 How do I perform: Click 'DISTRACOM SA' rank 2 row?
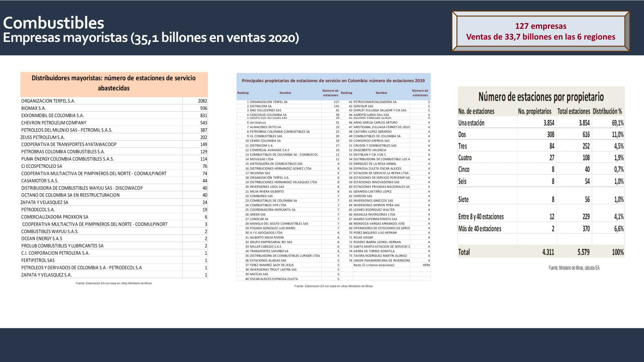tap(289, 106)
